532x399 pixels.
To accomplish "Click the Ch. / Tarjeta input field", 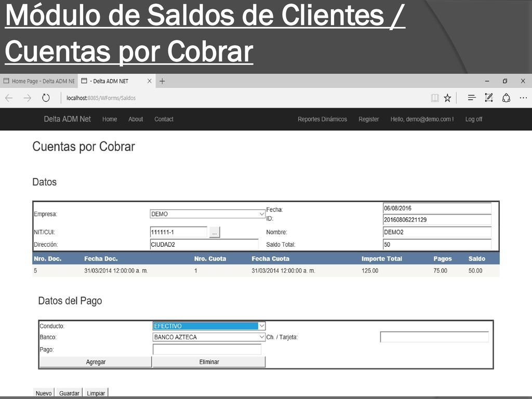I will pyautogui.click(x=434, y=337).
